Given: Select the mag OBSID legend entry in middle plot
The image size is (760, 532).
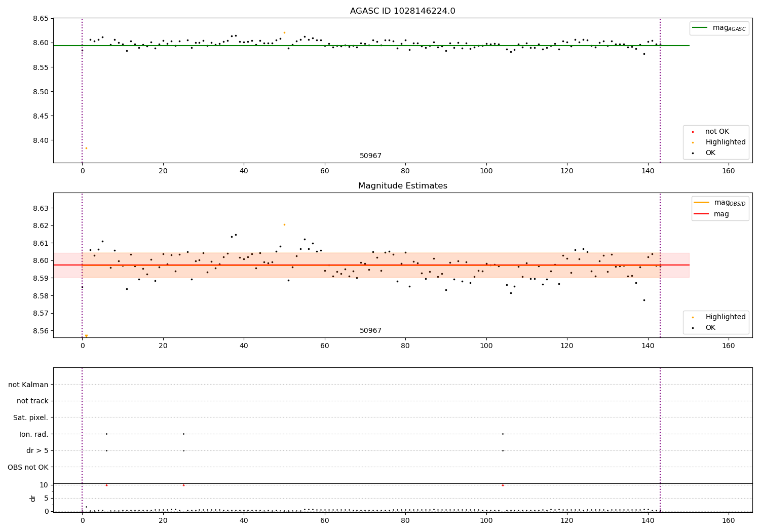Looking at the screenshot, I should click(720, 203).
